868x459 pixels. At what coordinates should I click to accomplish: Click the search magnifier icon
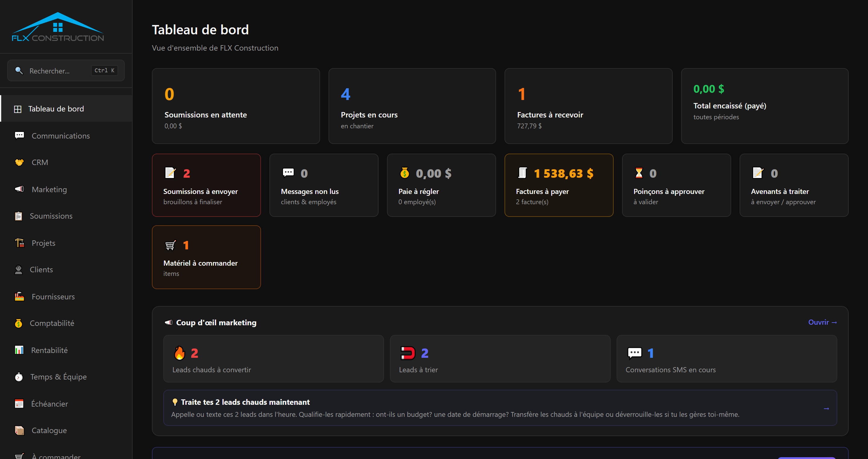coord(19,71)
